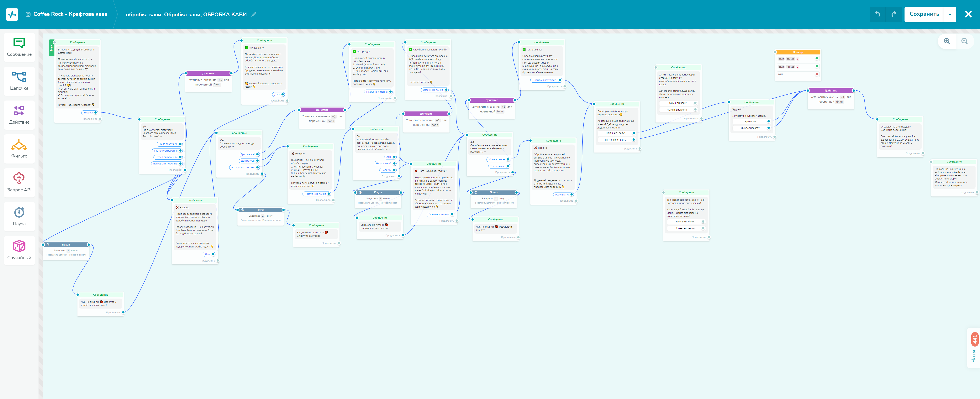Select the Хані answer button

tap(390, 157)
